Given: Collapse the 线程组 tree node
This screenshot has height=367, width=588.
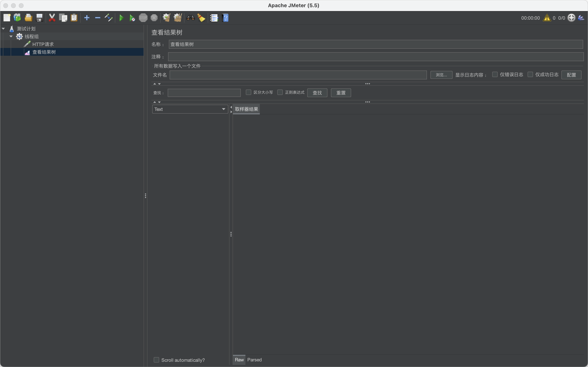Looking at the screenshot, I should 11,37.
